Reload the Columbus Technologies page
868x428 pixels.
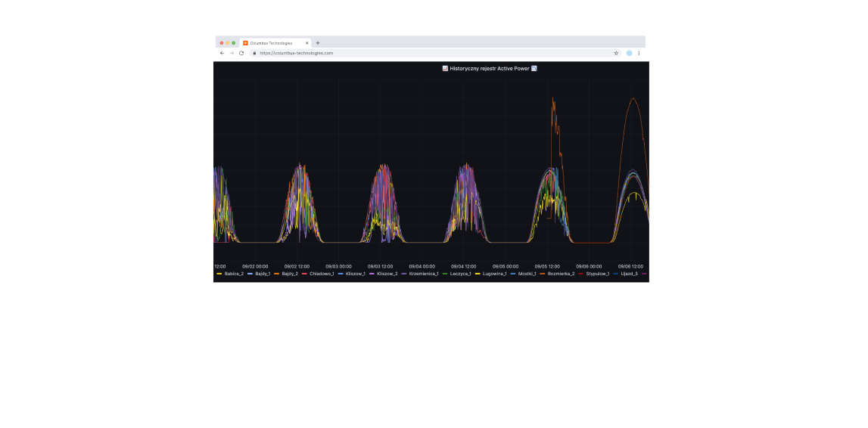pos(241,53)
